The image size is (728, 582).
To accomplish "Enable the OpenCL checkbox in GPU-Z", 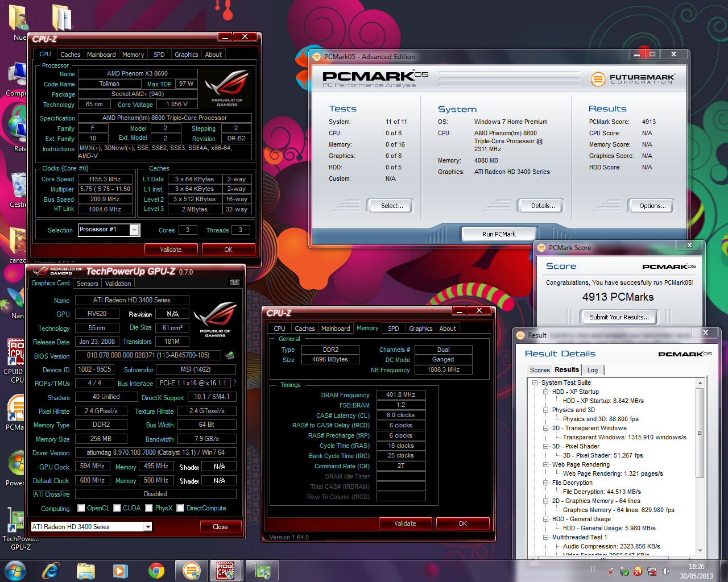I will [x=81, y=508].
